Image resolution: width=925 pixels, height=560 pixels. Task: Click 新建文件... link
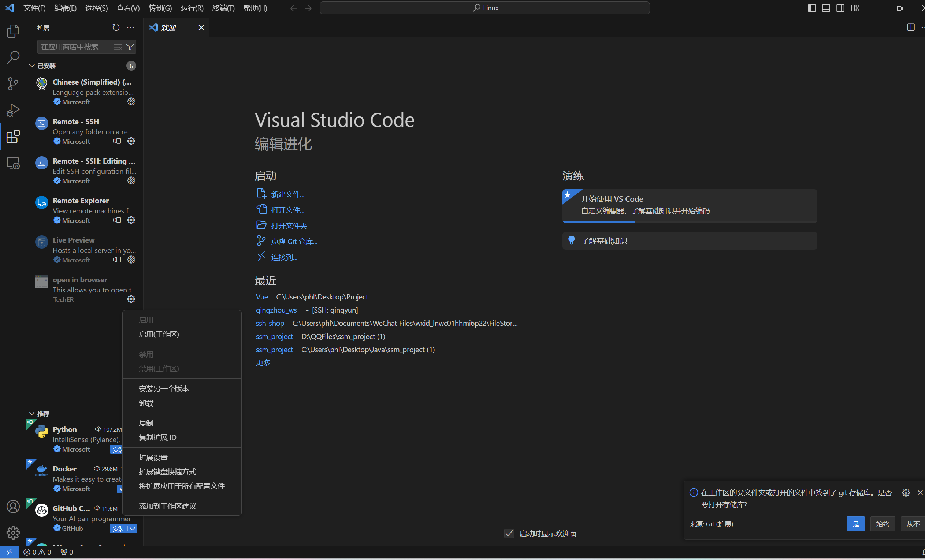288,194
